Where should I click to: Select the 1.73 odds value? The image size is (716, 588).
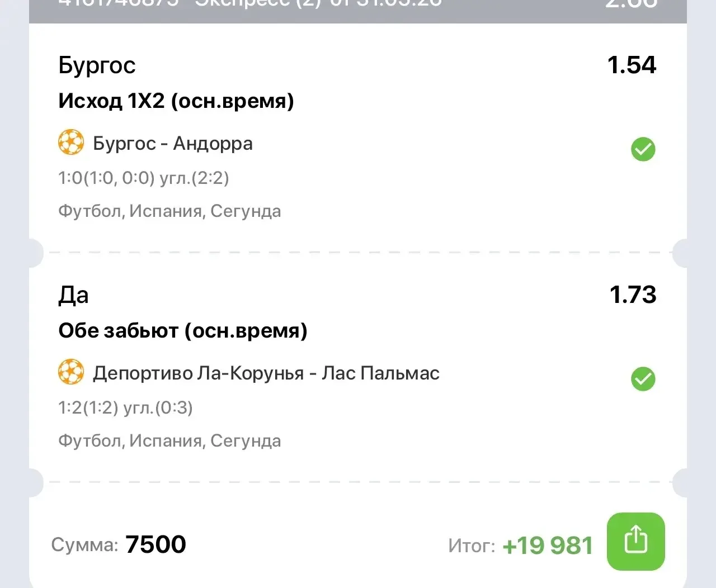click(633, 295)
